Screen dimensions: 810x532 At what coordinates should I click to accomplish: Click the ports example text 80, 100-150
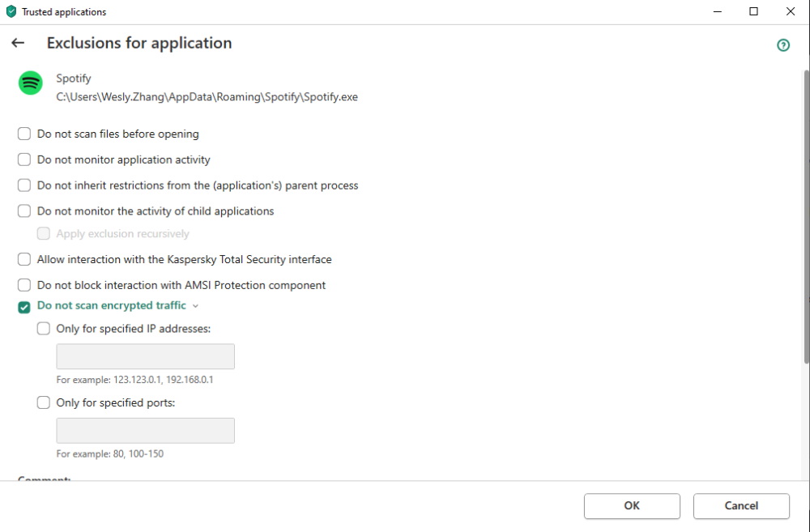point(138,454)
